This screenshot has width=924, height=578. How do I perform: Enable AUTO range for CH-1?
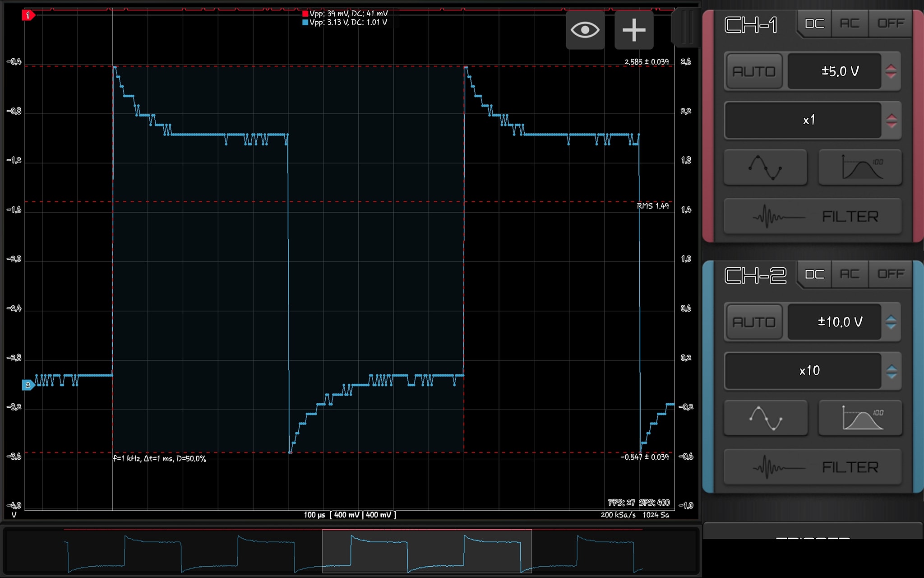coord(754,71)
